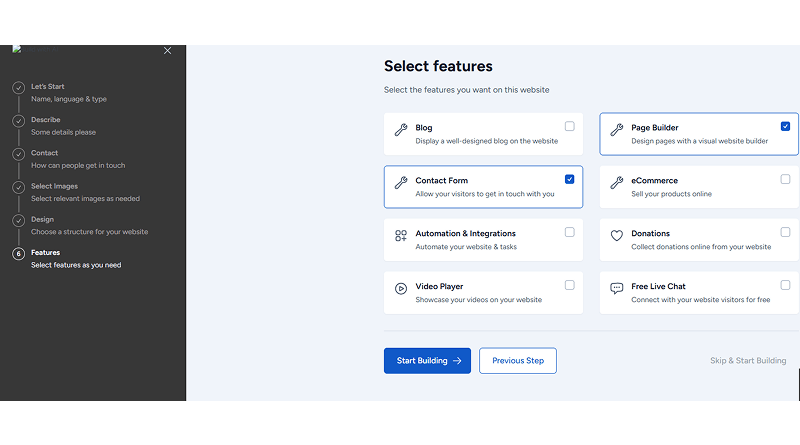This screenshot has width=800, height=445.
Task: Click the Free Live Chat bubble icon
Action: point(617,288)
